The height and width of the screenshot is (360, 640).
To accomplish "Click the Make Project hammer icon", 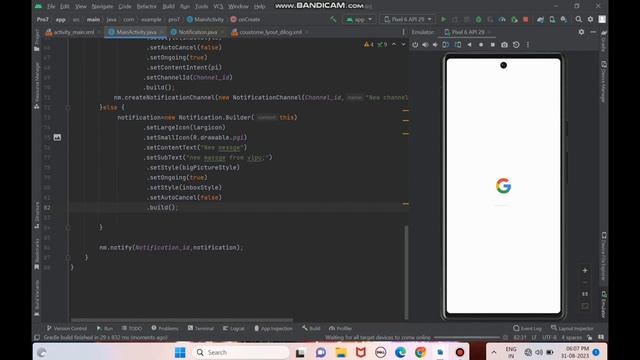I will point(333,19).
